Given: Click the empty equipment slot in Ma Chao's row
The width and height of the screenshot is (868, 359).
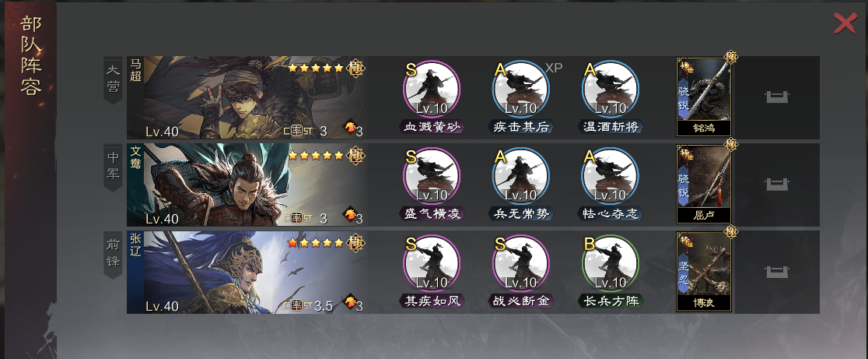Looking at the screenshot, I should coord(777,97).
